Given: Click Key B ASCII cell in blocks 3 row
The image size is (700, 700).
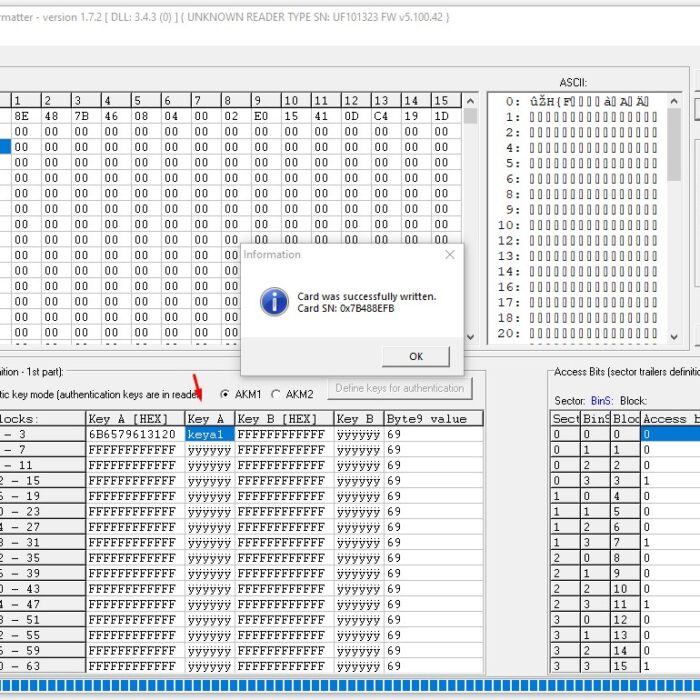Looking at the screenshot, I should [358, 434].
